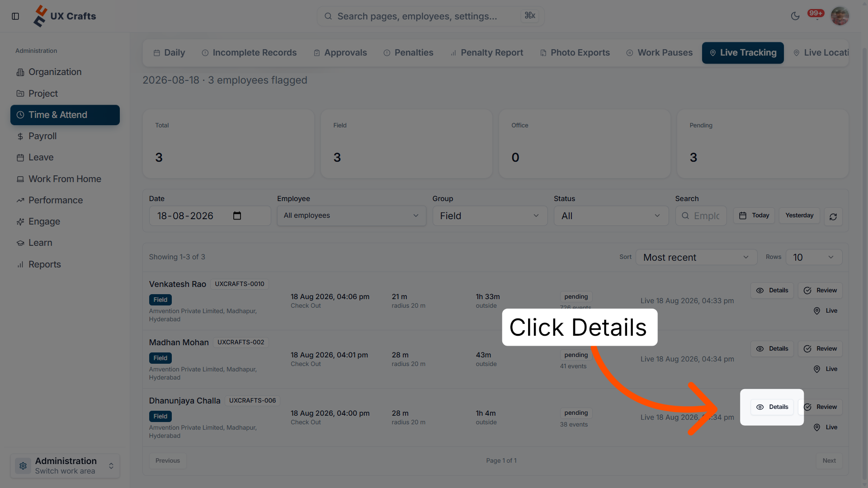
Task: Click the search pages input field
Action: (430, 16)
